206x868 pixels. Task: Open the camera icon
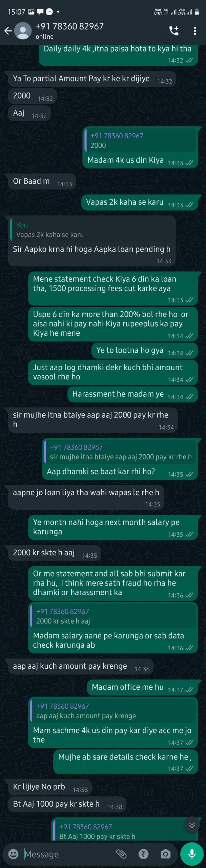pyautogui.click(x=165, y=853)
